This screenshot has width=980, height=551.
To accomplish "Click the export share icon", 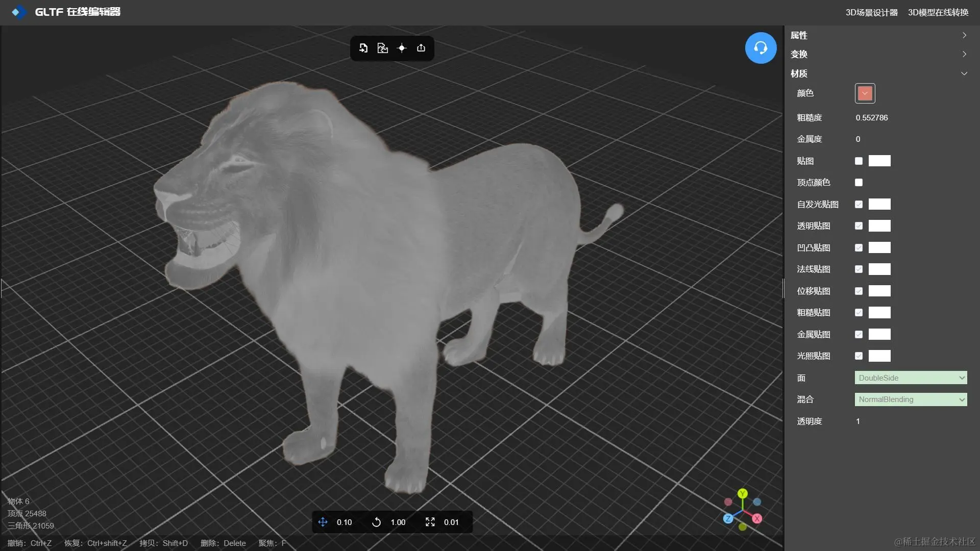I will coord(421,48).
